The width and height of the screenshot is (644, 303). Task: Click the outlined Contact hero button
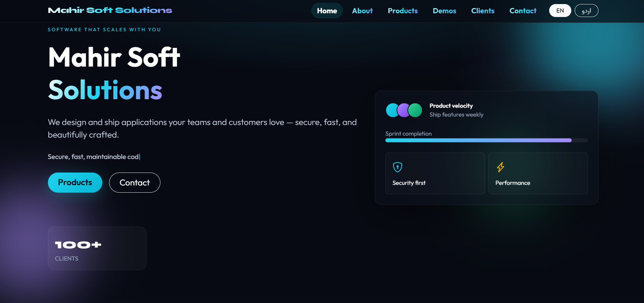point(135,182)
